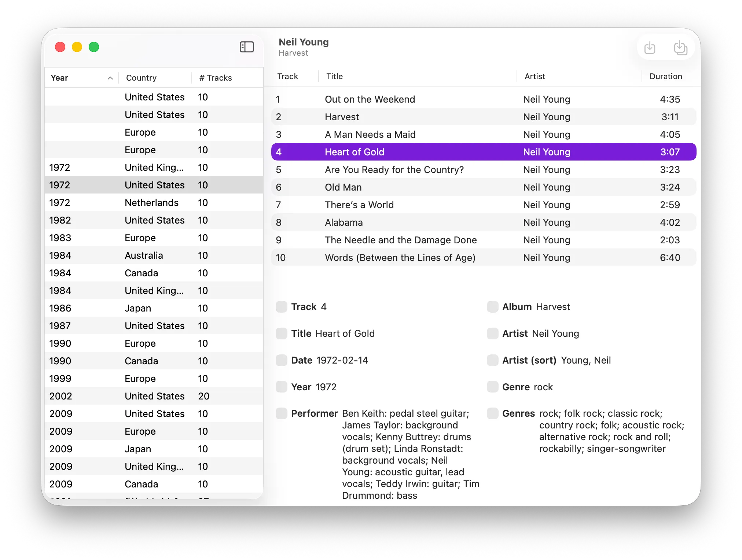Sort releases by the Country column
The height and width of the screenshot is (560, 742).
click(141, 78)
